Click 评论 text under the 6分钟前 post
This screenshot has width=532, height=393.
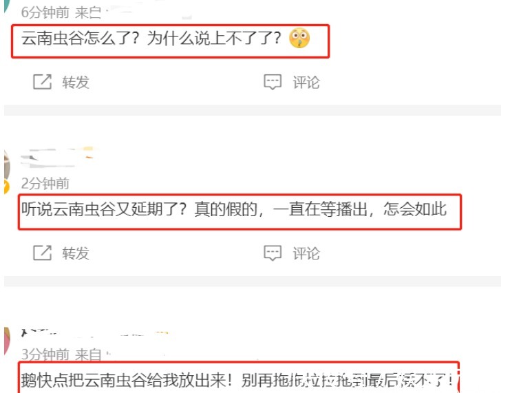pyautogui.click(x=306, y=83)
